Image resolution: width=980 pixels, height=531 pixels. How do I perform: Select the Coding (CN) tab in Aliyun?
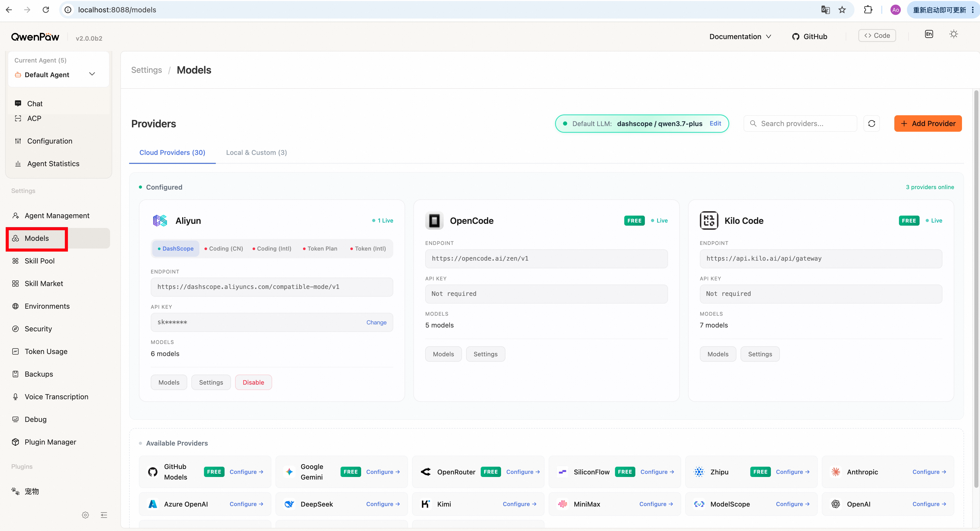click(224, 248)
